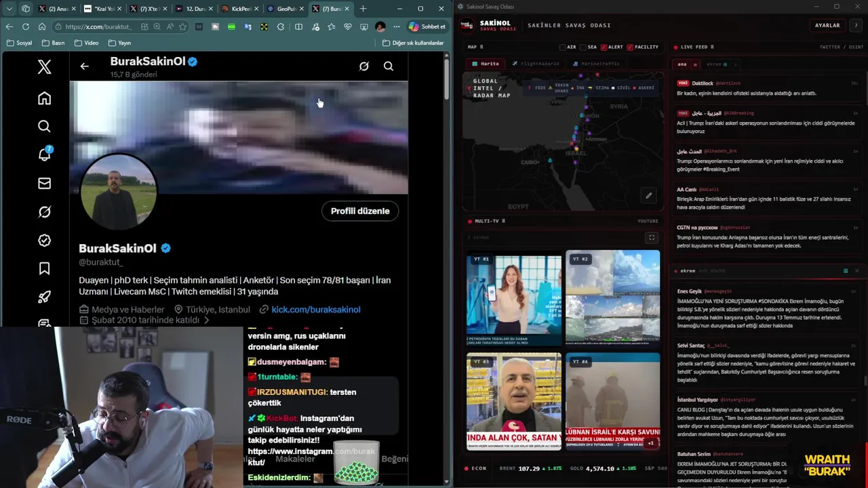Open the X Explore search icon
868x488 pixels.
click(44, 127)
